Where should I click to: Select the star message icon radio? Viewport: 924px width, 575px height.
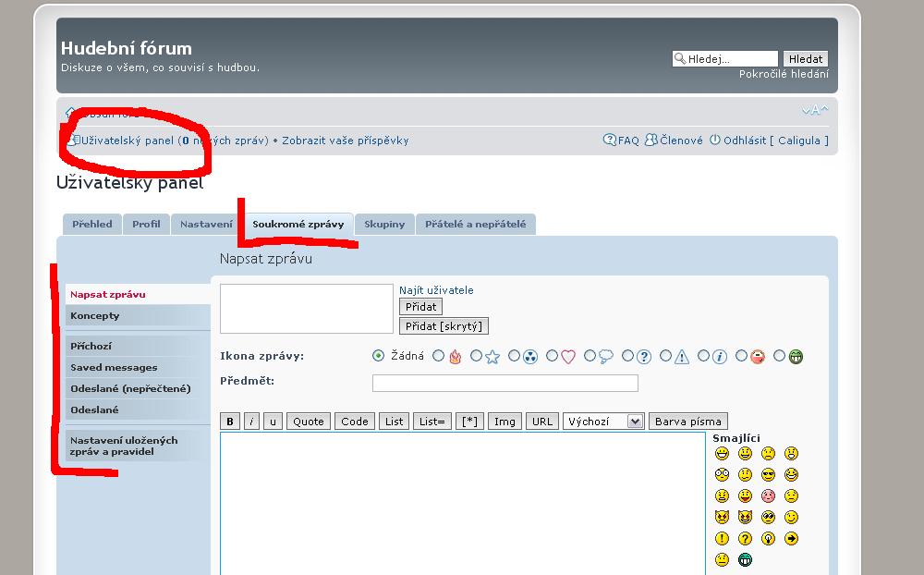(x=477, y=356)
